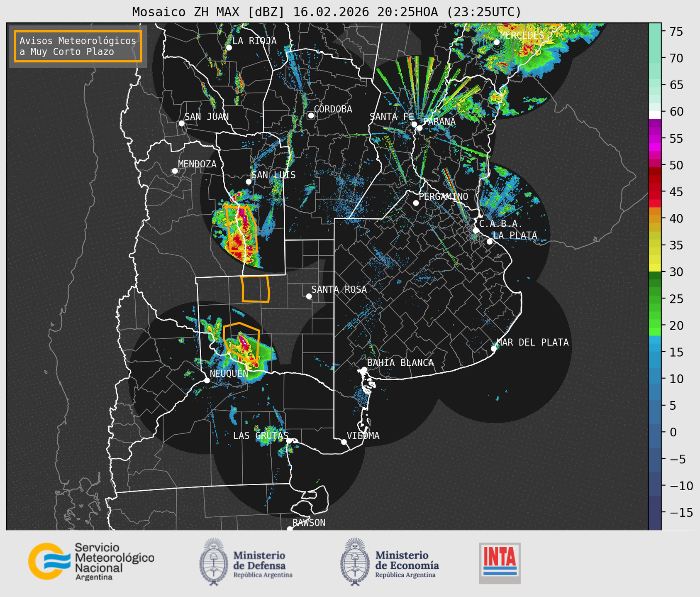Click the PERGAMINO city label
The width and height of the screenshot is (700, 597).
[443, 196]
